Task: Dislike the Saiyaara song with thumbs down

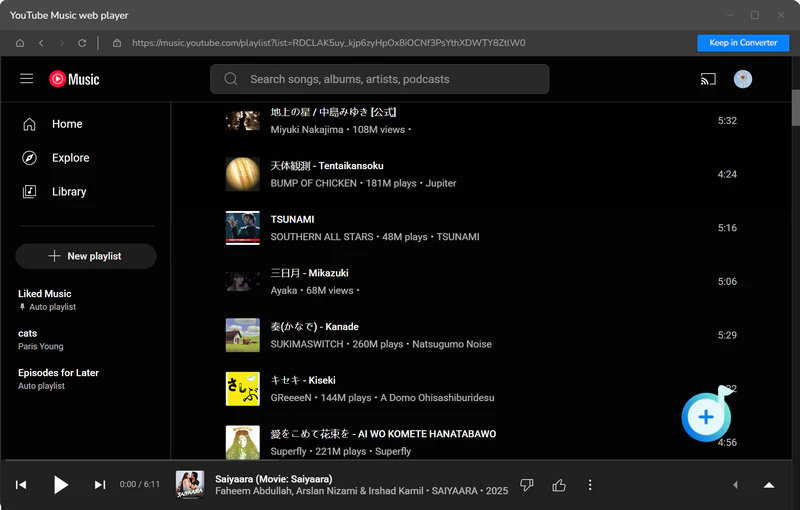Action: (x=527, y=485)
